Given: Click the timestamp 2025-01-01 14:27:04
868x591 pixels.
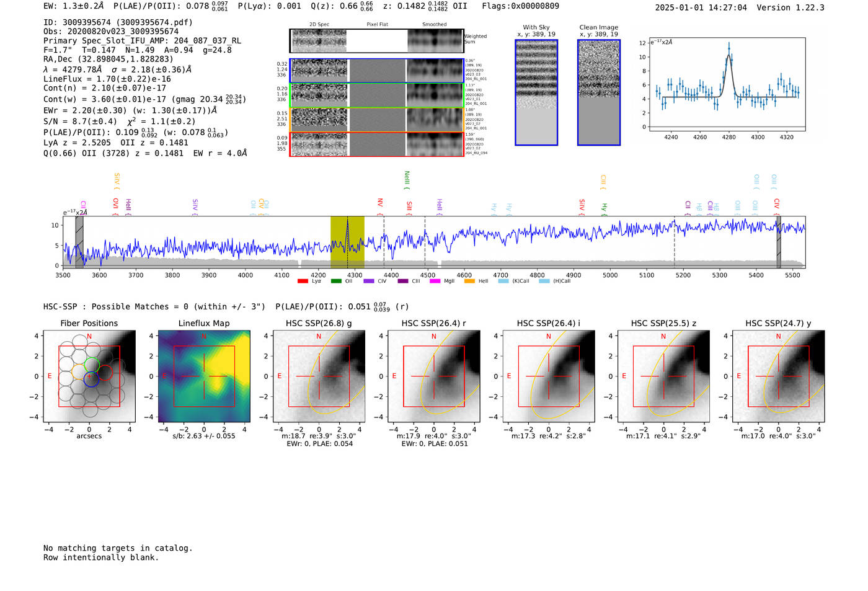Looking at the screenshot, I should pyautogui.click(x=701, y=7).
